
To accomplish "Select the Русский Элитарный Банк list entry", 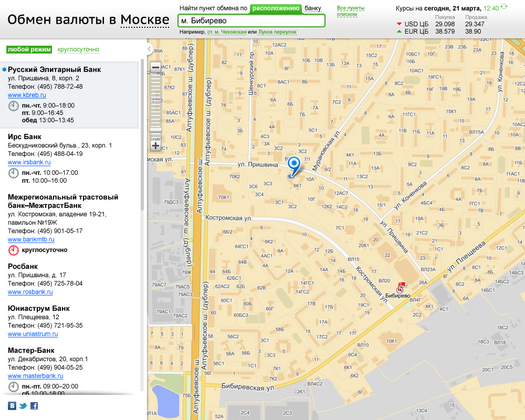I will tap(55, 70).
